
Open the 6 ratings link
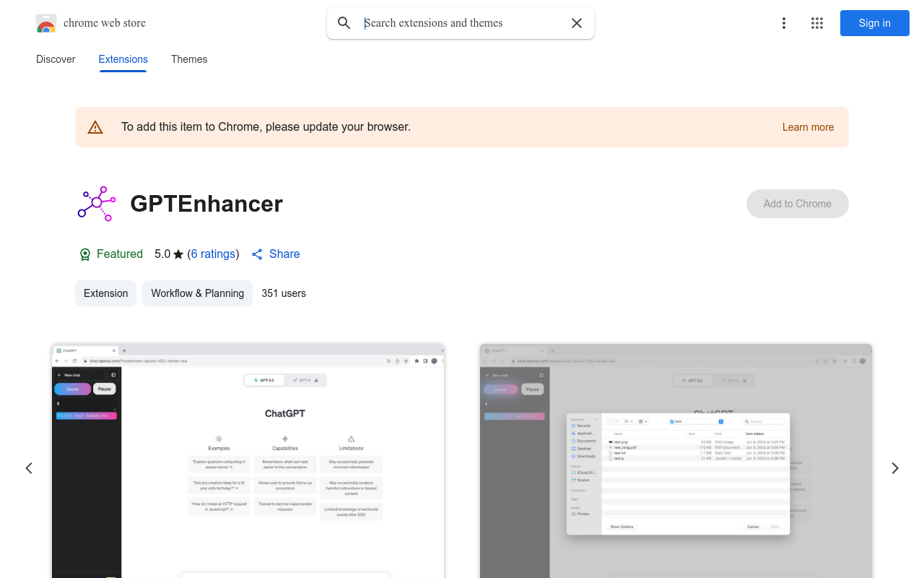214,254
